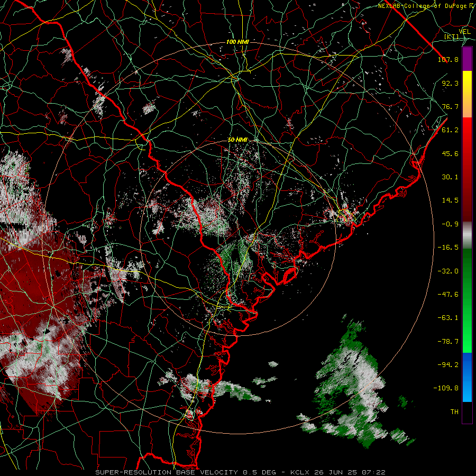Click the TH legend label
This screenshot has height=476, width=476.
[454, 412]
